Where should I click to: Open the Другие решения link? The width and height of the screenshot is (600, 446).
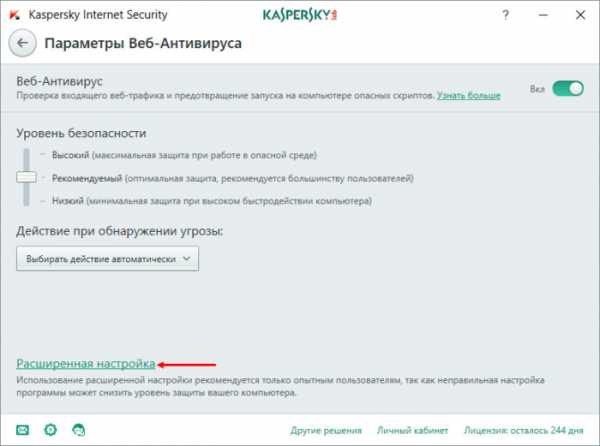coord(326,430)
